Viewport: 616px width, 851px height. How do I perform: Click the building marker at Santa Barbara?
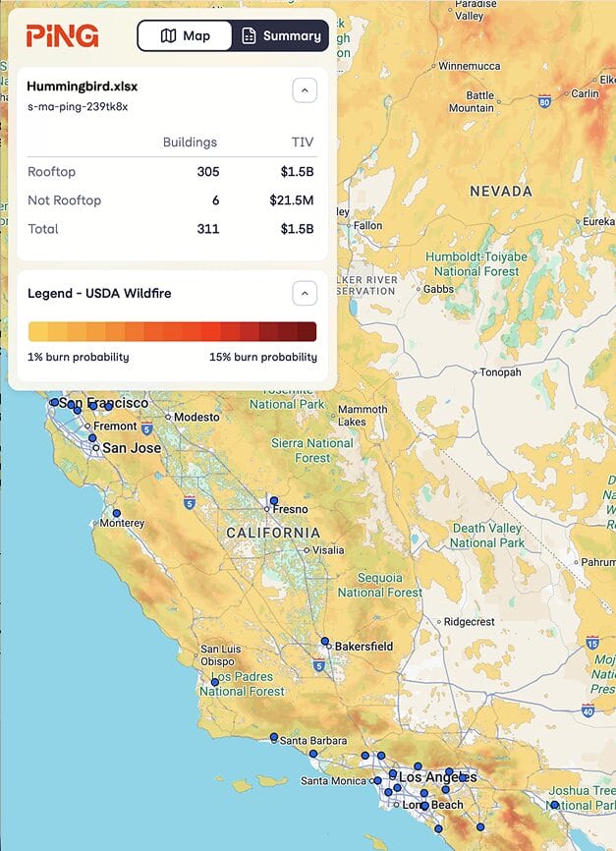tap(274, 737)
